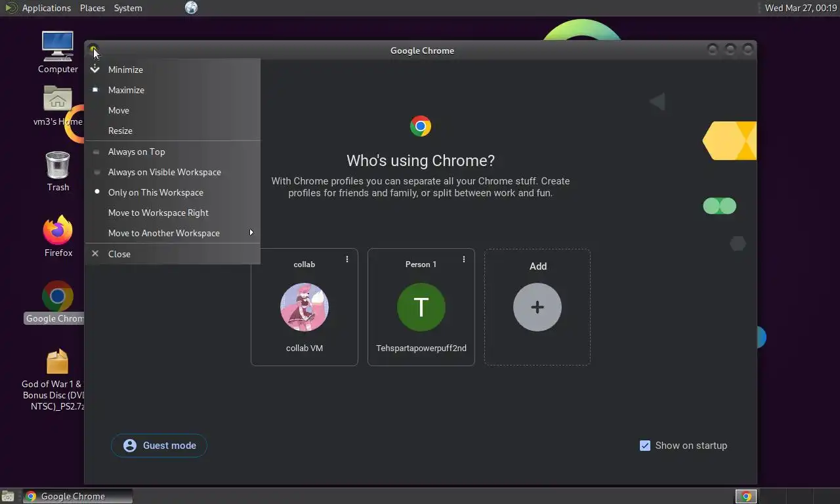Image resolution: width=840 pixels, height=504 pixels.
Task: Select Maximize in the window menu
Action: click(173, 90)
